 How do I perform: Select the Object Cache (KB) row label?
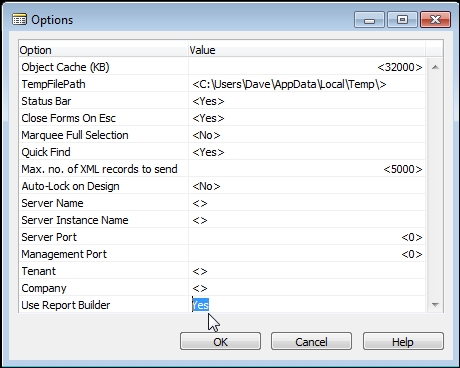coord(65,67)
